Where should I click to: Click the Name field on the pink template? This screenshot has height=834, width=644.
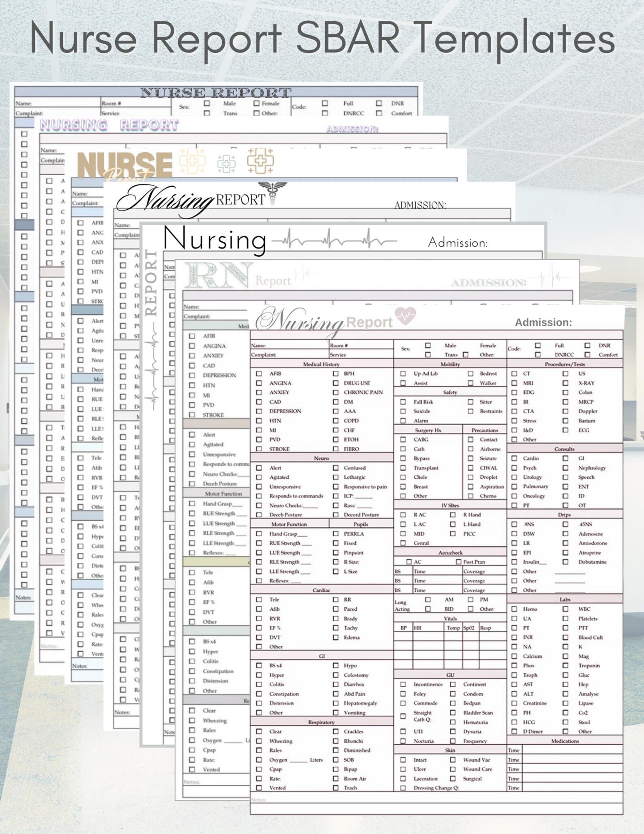point(290,345)
